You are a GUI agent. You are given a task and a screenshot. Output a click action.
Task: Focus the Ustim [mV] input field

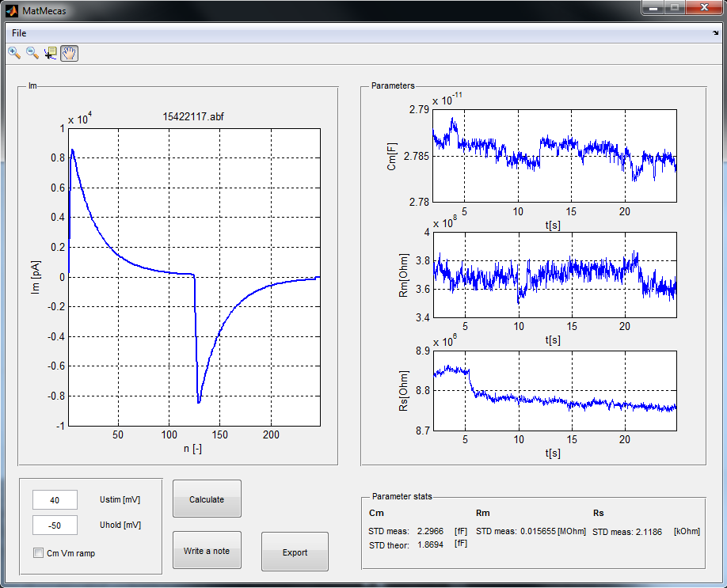point(55,500)
